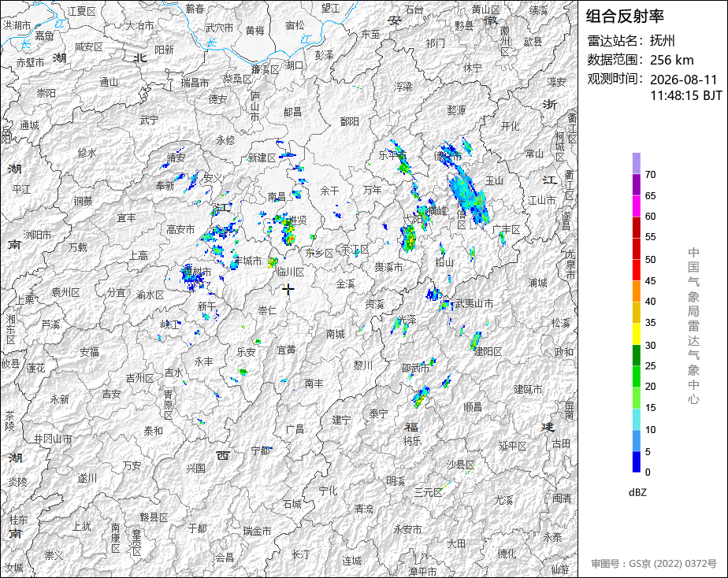Image resolution: width=728 pixels, height=578 pixels.
Task: Click the 组合反射率 title text
Action: [625, 17]
